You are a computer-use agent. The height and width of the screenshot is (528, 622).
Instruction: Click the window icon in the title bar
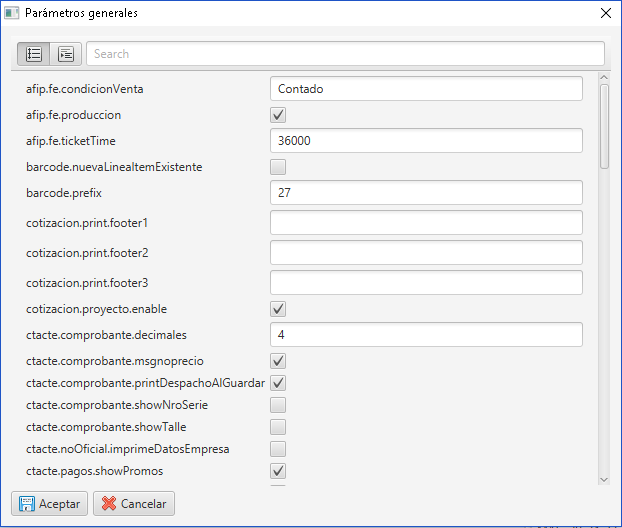click(12, 13)
